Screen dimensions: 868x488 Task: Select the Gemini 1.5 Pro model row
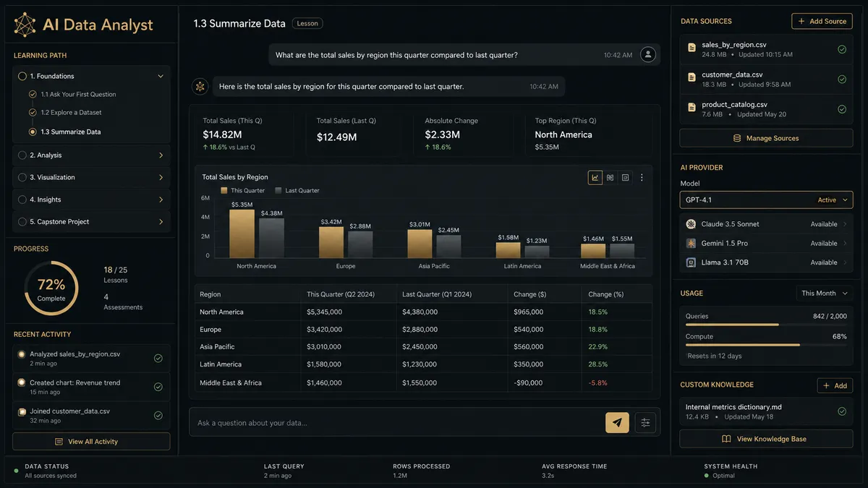point(766,243)
